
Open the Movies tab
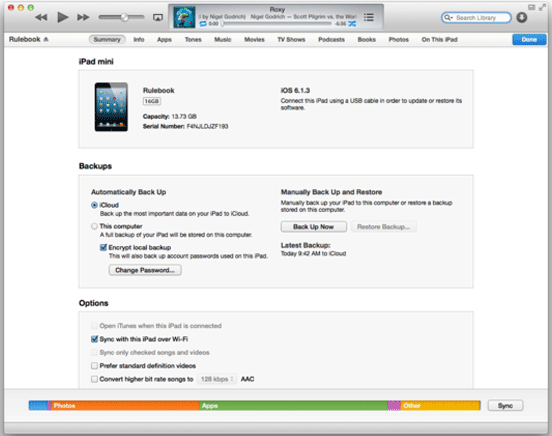click(255, 39)
